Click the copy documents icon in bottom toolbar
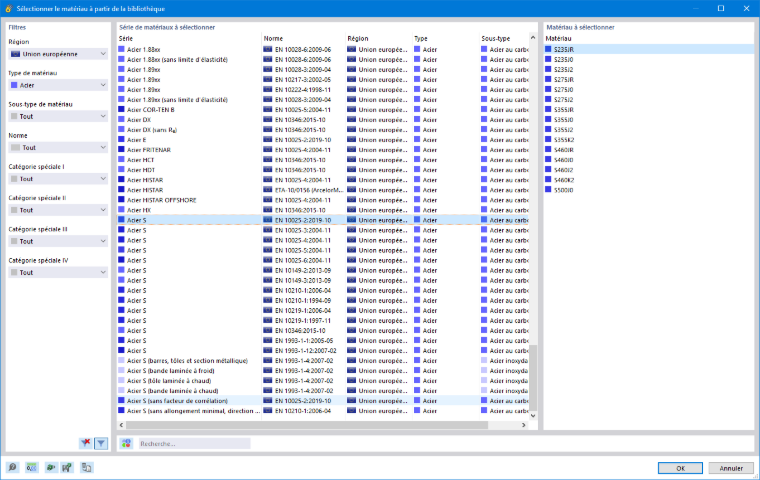The width and height of the screenshot is (760, 480). coord(86,467)
